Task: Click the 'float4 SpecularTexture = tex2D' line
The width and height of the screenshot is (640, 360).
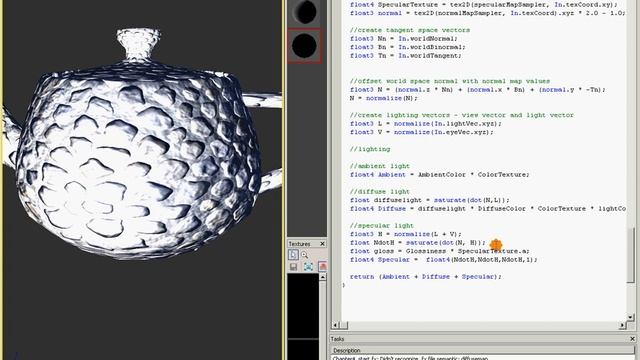Action: coord(484,4)
